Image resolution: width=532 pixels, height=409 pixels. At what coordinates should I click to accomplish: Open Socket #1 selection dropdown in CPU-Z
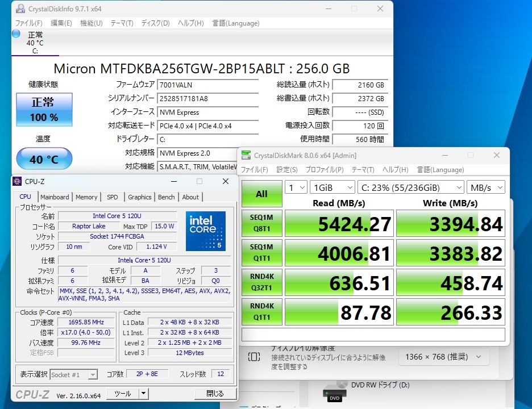[74, 374]
